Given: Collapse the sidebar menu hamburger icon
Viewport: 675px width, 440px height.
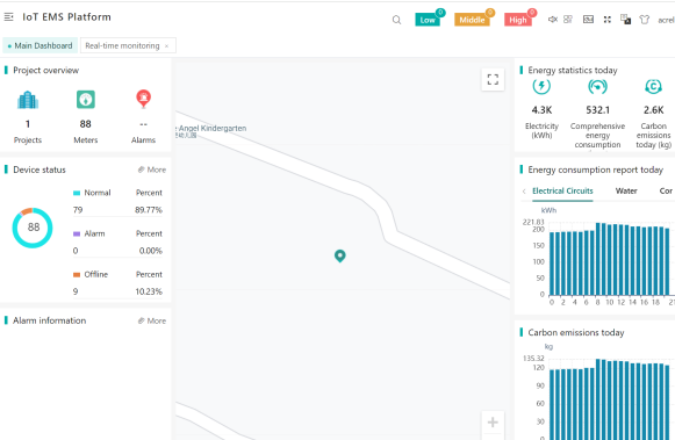Looking at the screenshot, I should pyautogui.click(x=9, y=17).
